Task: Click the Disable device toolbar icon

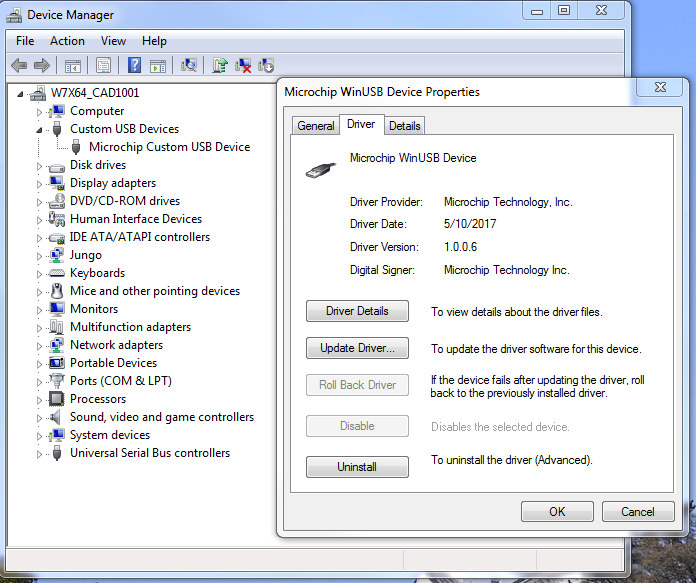Action: point(266,66)
